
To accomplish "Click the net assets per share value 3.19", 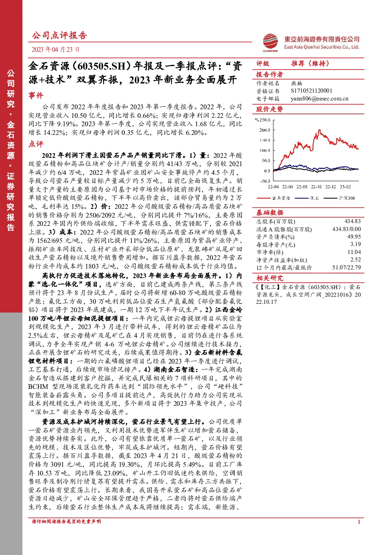I will (356, 244).
